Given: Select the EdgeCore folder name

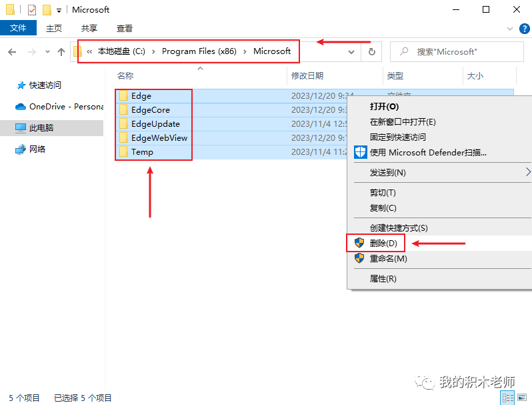Looking at the screenshot, I should click(x=150, y=110).
